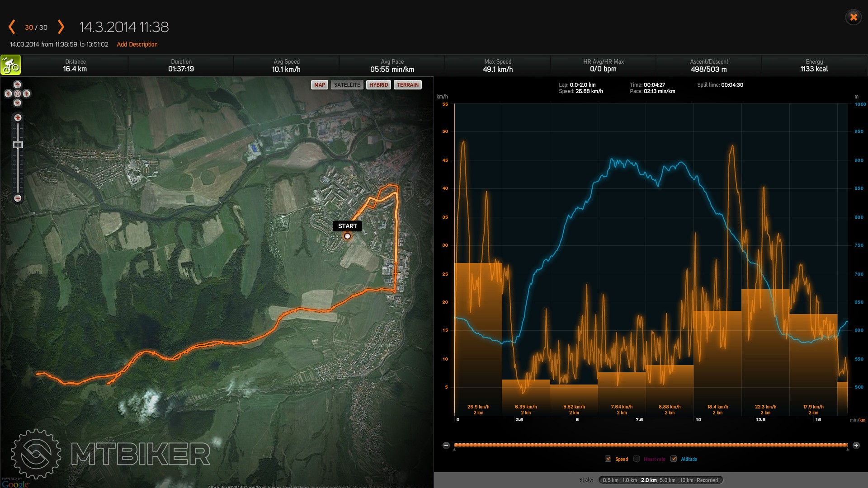Click the map zoom in plus button
Image resolution: width=868 pixels, height=488 pixels.
point(18,117)
